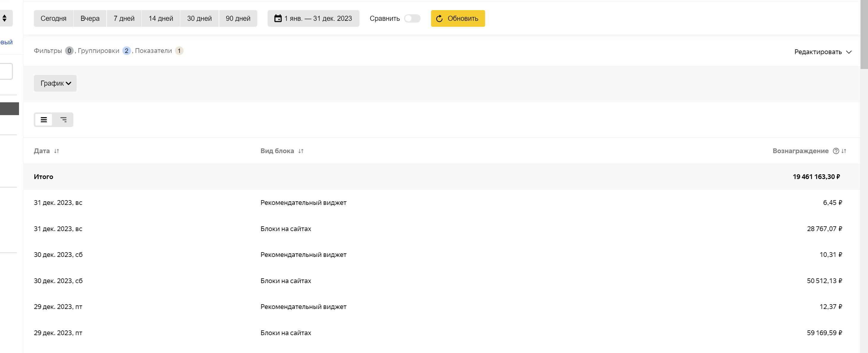This screenshot has height=353, width=868.
Task: Toggle the Сравнить switch
Action: pos(412,18)
